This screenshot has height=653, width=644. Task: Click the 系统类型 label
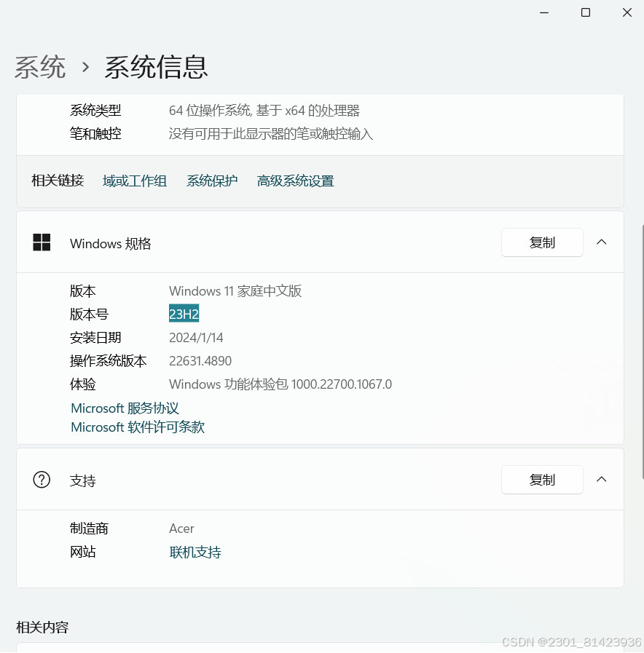point(95,111)
